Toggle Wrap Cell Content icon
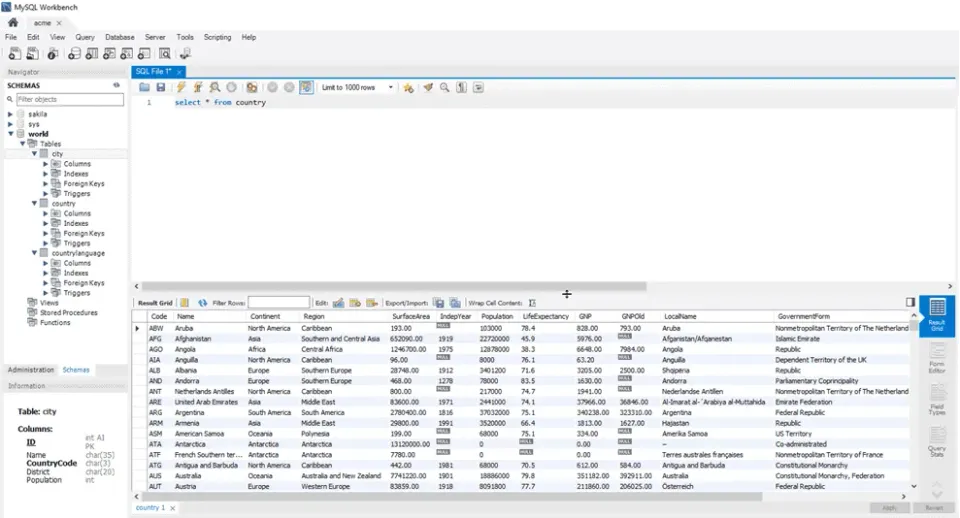960x518 pixels. click(x=532, y=303)
